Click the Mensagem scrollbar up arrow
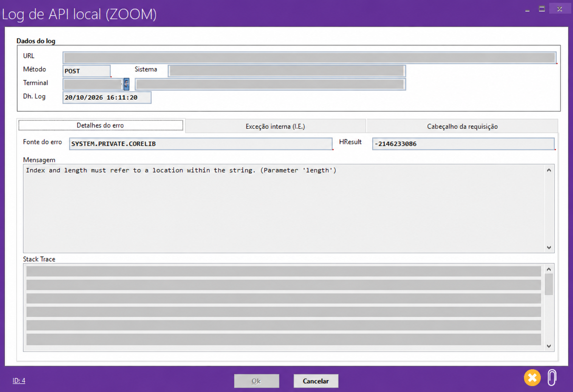573x392 pixels. (x=549, y=170)
